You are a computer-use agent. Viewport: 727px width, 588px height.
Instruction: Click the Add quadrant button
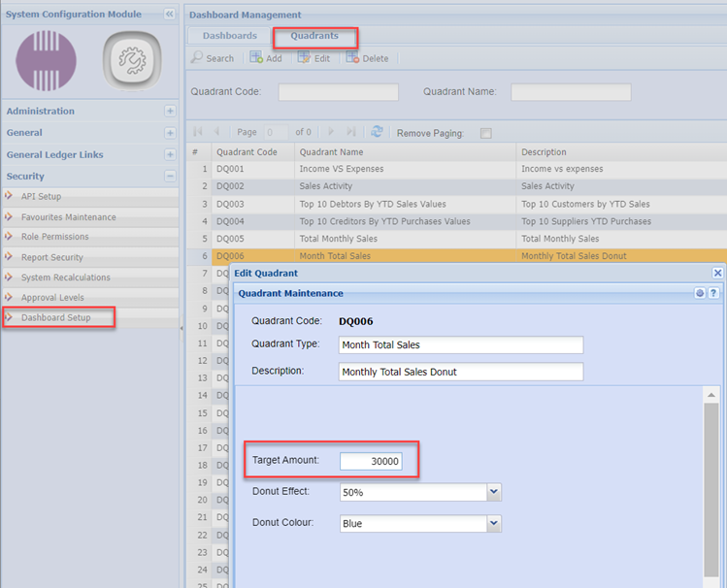[x=266, y=58]
